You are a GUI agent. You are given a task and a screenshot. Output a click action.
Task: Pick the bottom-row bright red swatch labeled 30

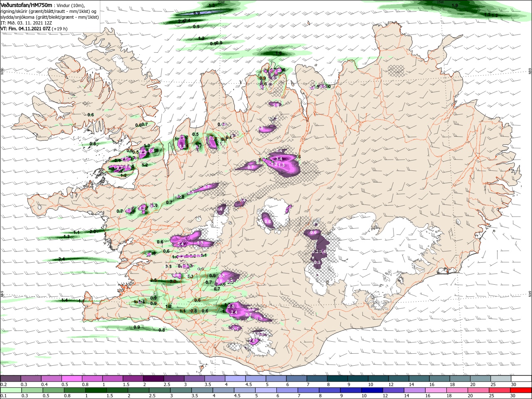click(x=520, y=390)
